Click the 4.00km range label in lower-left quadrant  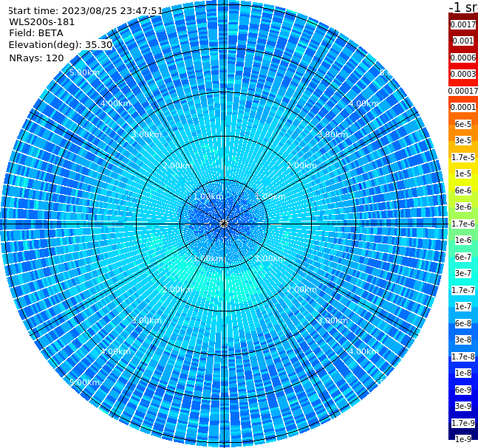click(x=115, y=351)
